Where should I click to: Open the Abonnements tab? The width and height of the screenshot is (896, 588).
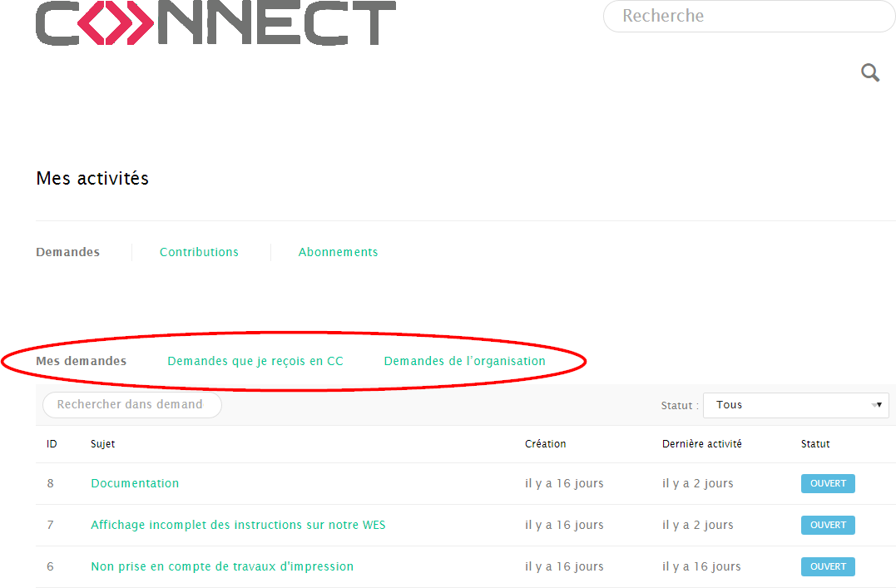(x=338, y=252)
